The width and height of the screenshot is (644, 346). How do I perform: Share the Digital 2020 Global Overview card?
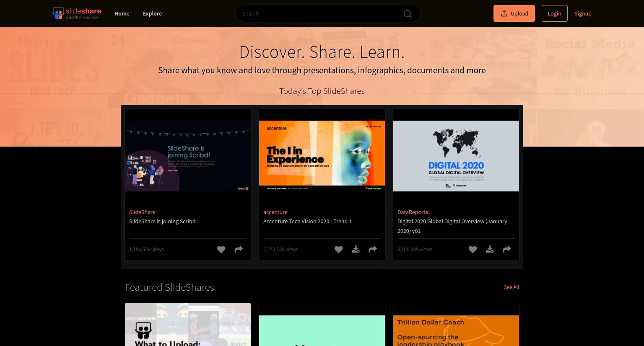pos(507,250)
